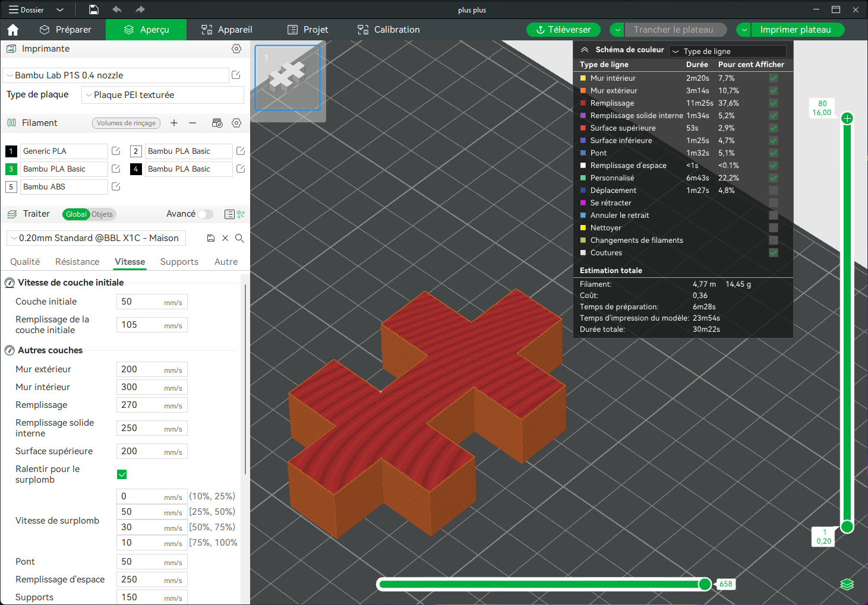Add a filament with plus icon

[x=174, y=123]
